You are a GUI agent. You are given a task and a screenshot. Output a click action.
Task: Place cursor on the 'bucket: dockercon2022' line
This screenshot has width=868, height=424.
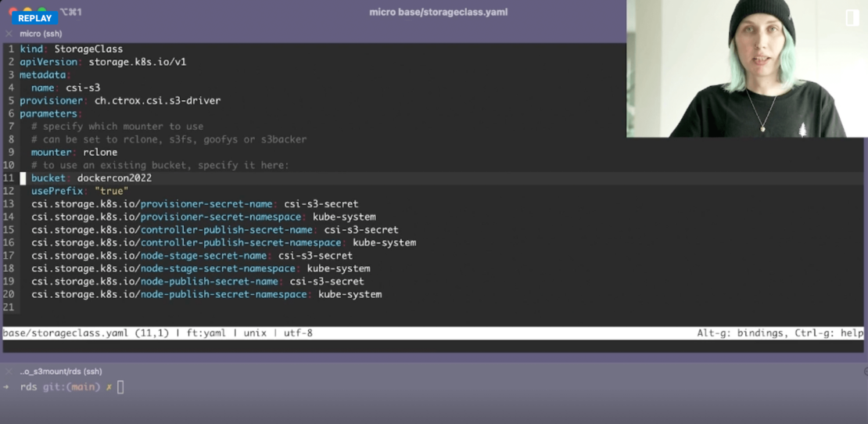(91, 178)
